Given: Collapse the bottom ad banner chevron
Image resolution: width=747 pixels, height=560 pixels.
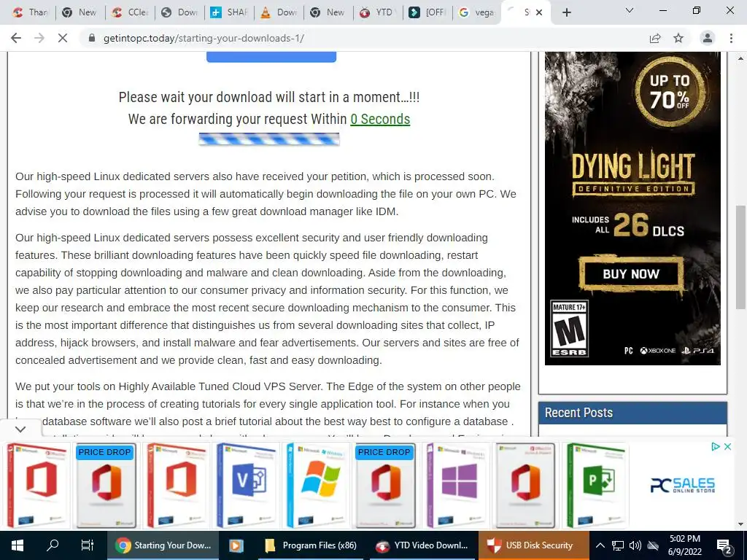Looking at the screenshot, I should pos(20,429).
